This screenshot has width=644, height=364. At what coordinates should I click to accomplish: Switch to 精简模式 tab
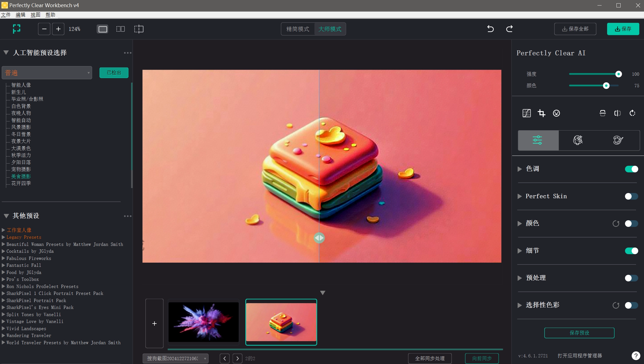(298, 29)
